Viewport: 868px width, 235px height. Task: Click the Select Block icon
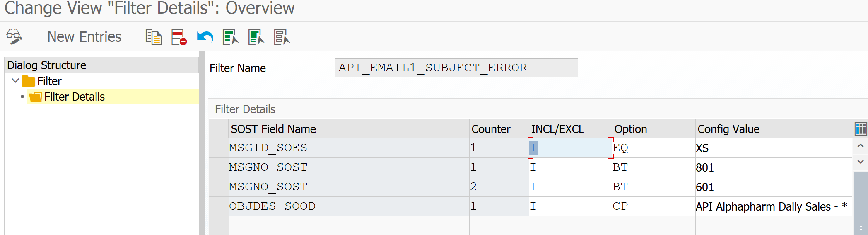tap(256, 37)
